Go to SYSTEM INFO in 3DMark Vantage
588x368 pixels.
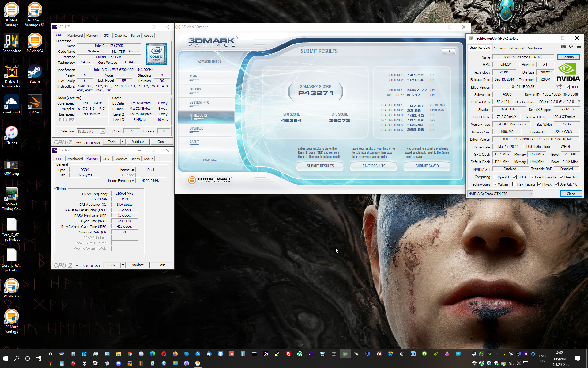pyautogui.click(x=199, y=103)
